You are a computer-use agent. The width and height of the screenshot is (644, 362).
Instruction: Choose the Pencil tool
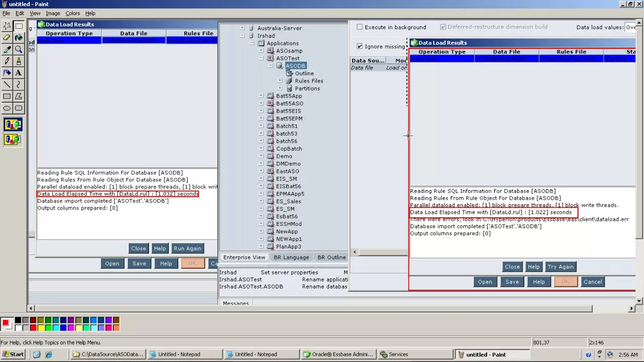[7, 61]
